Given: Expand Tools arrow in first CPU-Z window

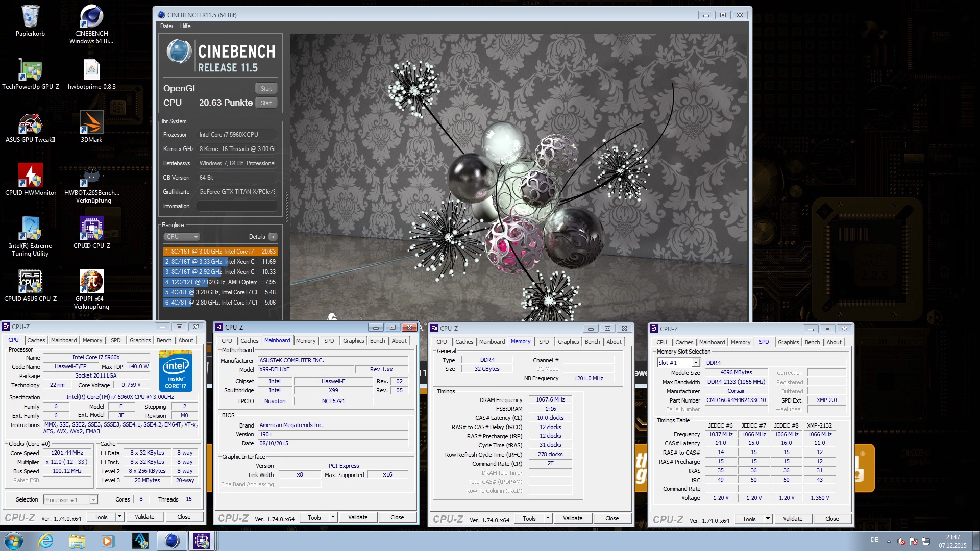Looking at the screenshot, I should (x=119, y=517).
